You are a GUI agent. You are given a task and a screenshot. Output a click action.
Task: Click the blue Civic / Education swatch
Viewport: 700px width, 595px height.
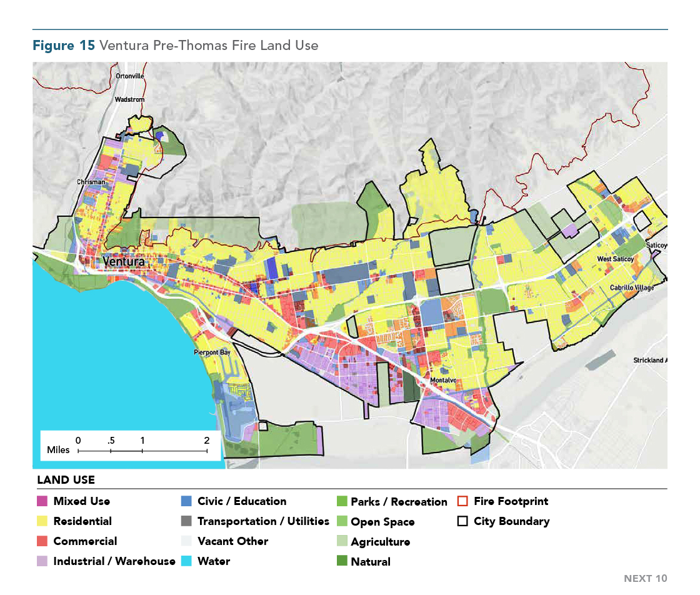186,501
